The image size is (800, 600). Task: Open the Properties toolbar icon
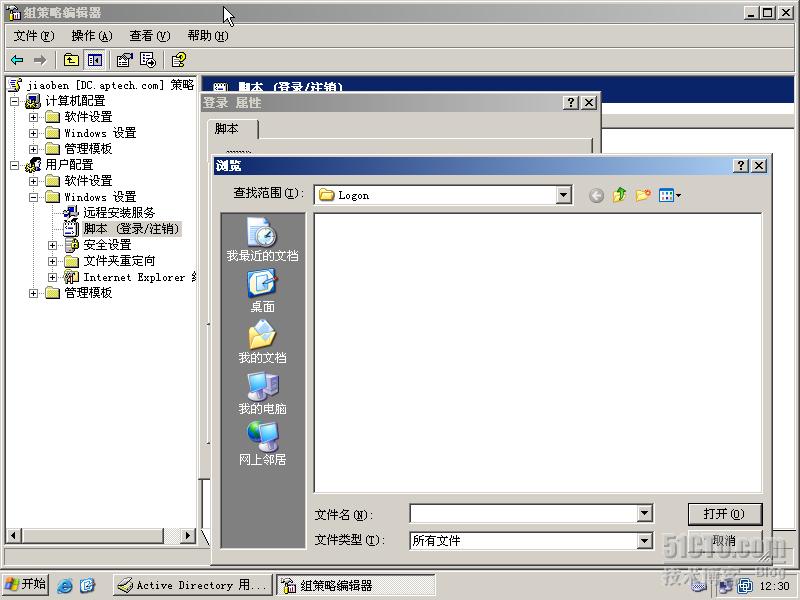coord(124,60)
